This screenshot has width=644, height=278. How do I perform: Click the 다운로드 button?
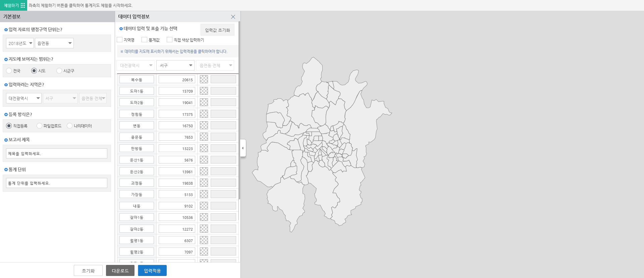pyautogui.click(x=120, y=271)
